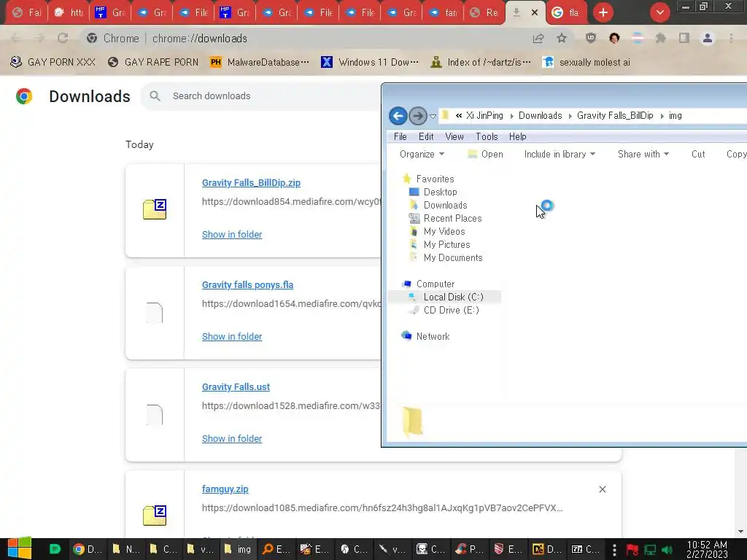Open the Edit menu in Explorer

(x=426, y=136)
